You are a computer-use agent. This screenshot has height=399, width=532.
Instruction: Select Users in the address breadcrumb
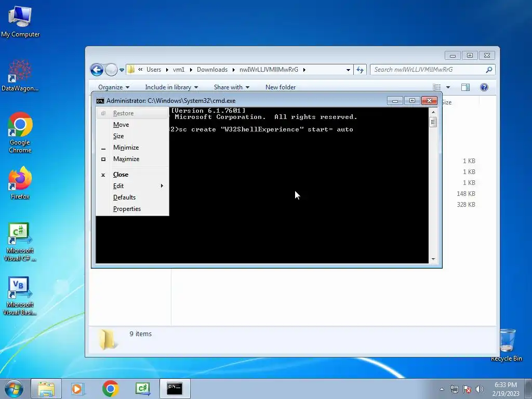click(154, 70)
